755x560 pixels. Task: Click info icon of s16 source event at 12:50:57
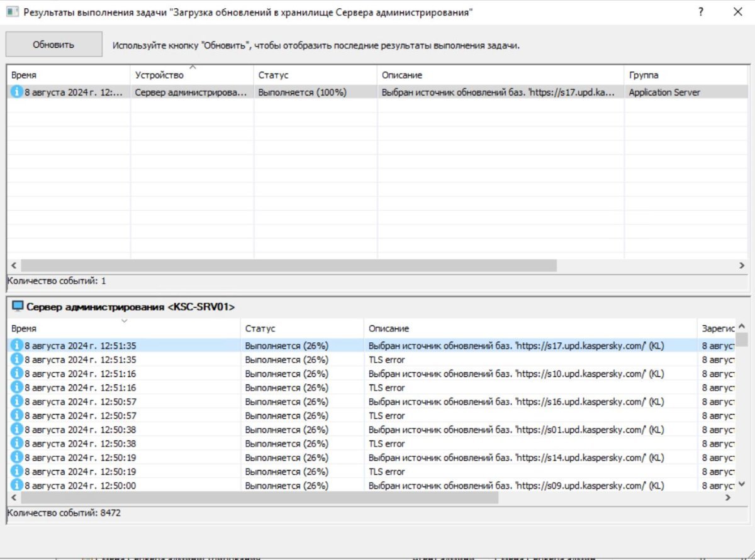17,401
